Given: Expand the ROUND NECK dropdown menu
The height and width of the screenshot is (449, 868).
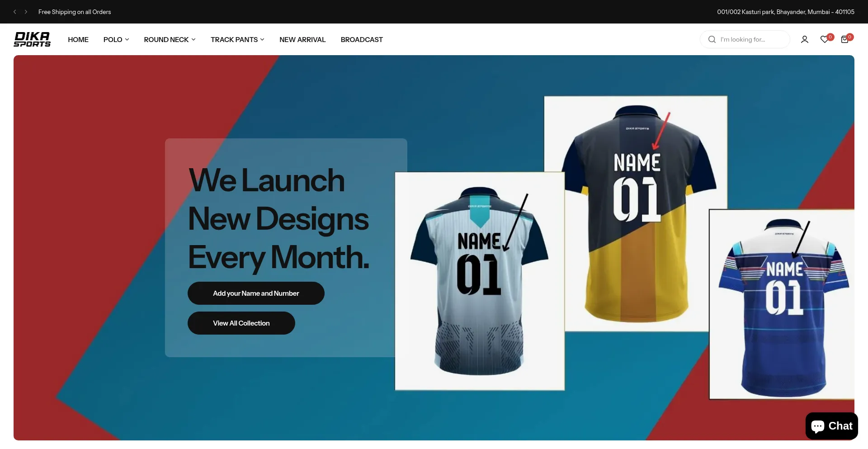Looking at the screenshot, I should 170,40.
